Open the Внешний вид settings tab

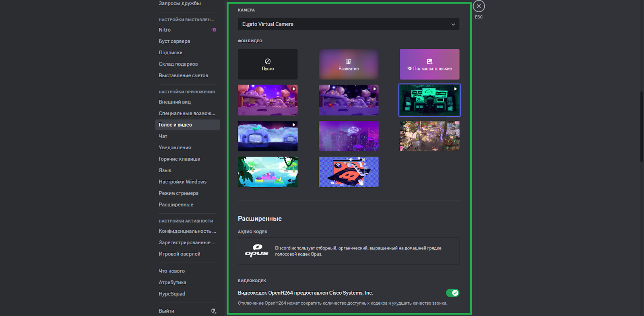pos(175,102)
